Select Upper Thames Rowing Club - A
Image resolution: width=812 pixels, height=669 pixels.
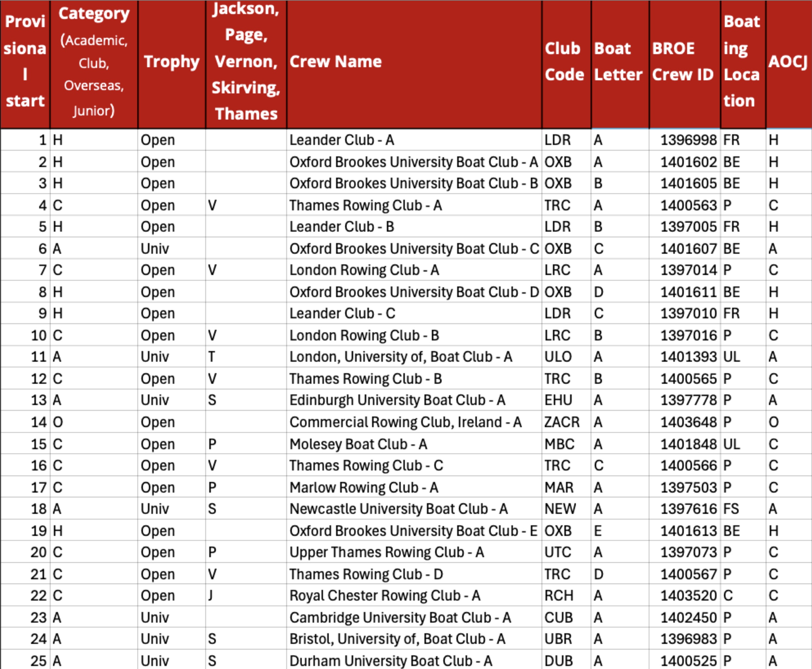(x=387, y=552)
